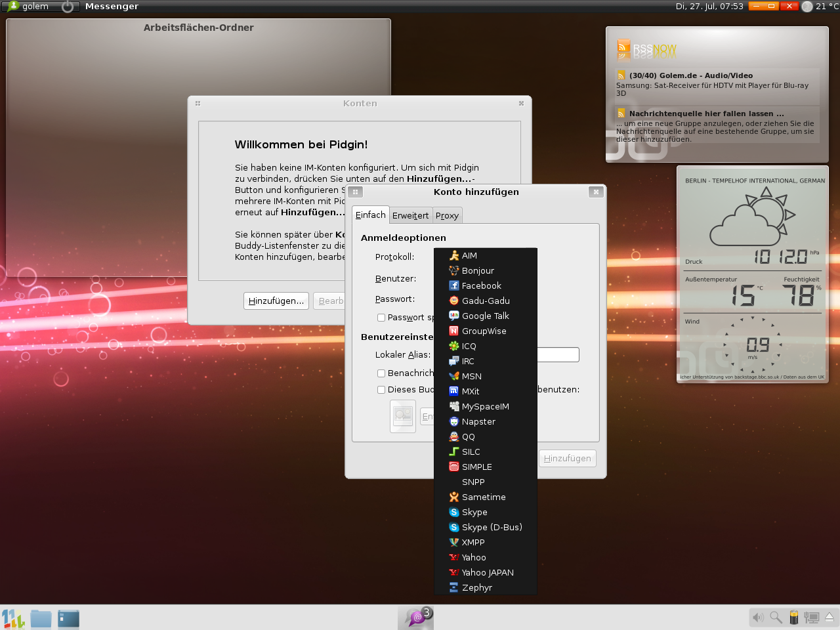Pick Zephyr from the protocol dropdown
This screenshot has width=840, height=630.
pos(476,587)
